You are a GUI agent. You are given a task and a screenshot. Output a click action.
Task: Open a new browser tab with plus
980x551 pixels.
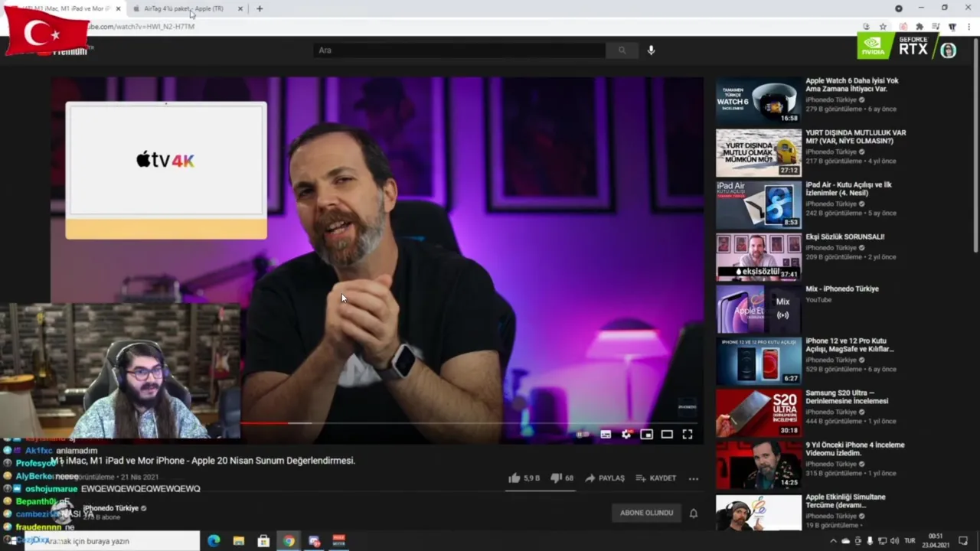click(260, 8)
